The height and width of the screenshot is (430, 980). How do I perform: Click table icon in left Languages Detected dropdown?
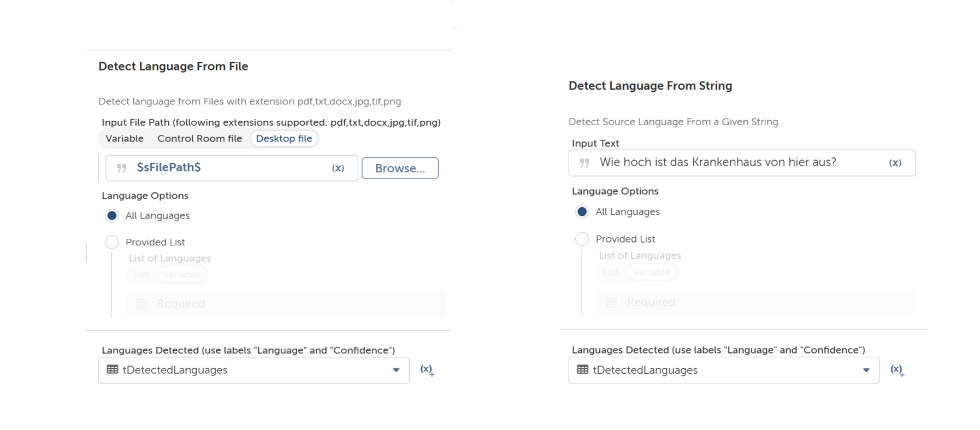pyautogui.click(x=113, y=370)
